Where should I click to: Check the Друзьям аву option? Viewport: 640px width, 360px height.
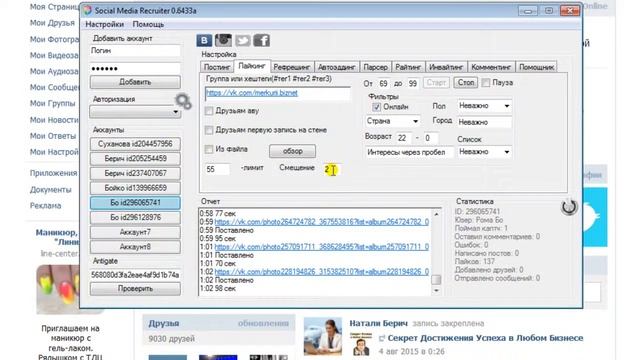tap(209, 111)
